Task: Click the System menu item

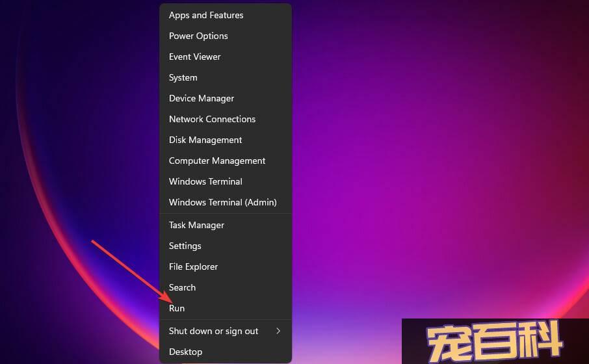Action: pos(226,78)
